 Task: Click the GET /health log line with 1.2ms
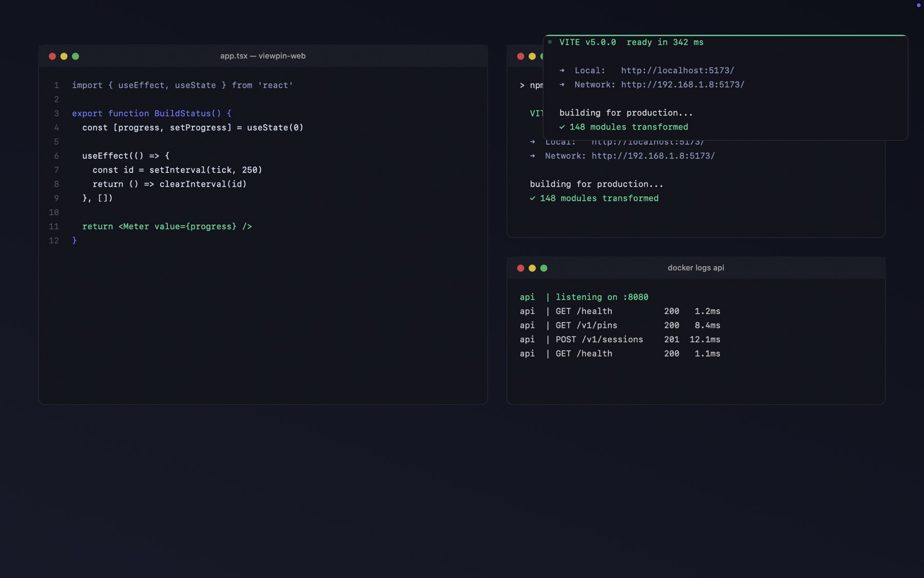[x=620, y=311]
